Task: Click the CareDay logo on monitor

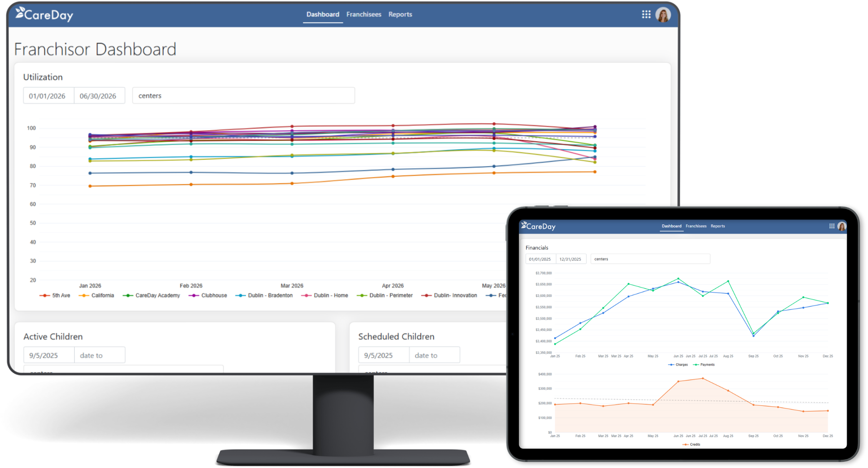Action: tap(44, 15)
